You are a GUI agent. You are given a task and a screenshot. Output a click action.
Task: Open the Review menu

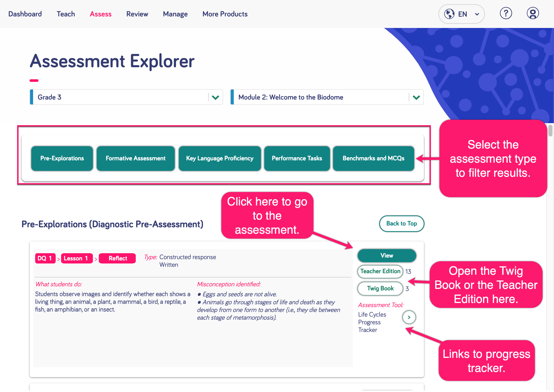(137, 14)
